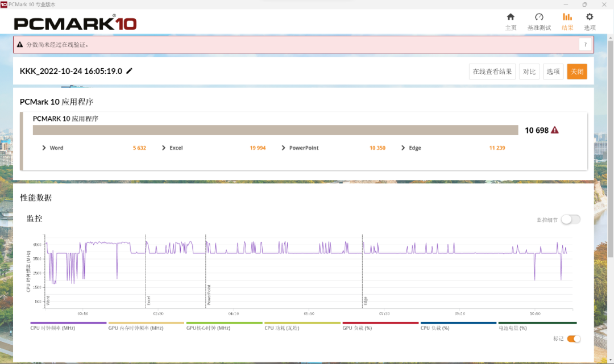The image size is (614, 364).
Task: Expand the PowerPoint score details
Action: (x=284, y=148)
